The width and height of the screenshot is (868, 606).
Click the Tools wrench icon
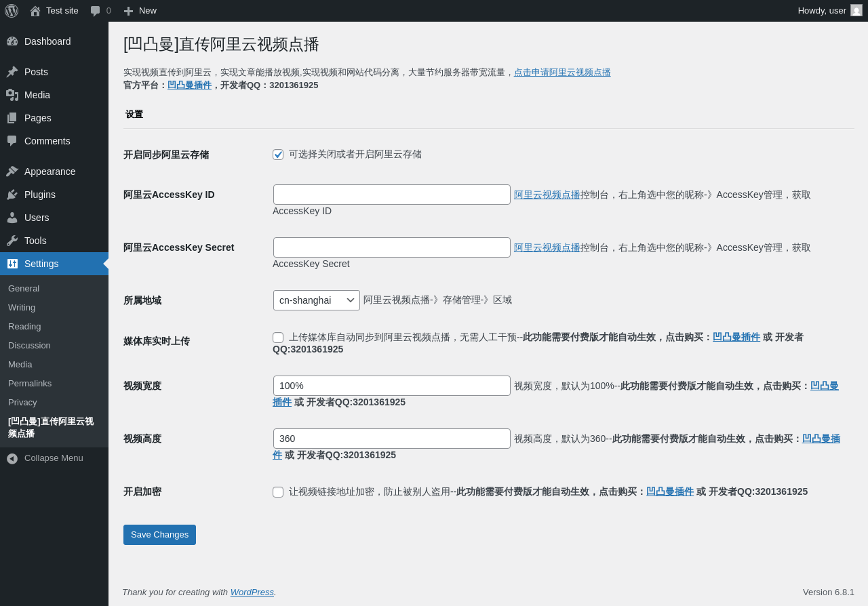click(12, 241)
